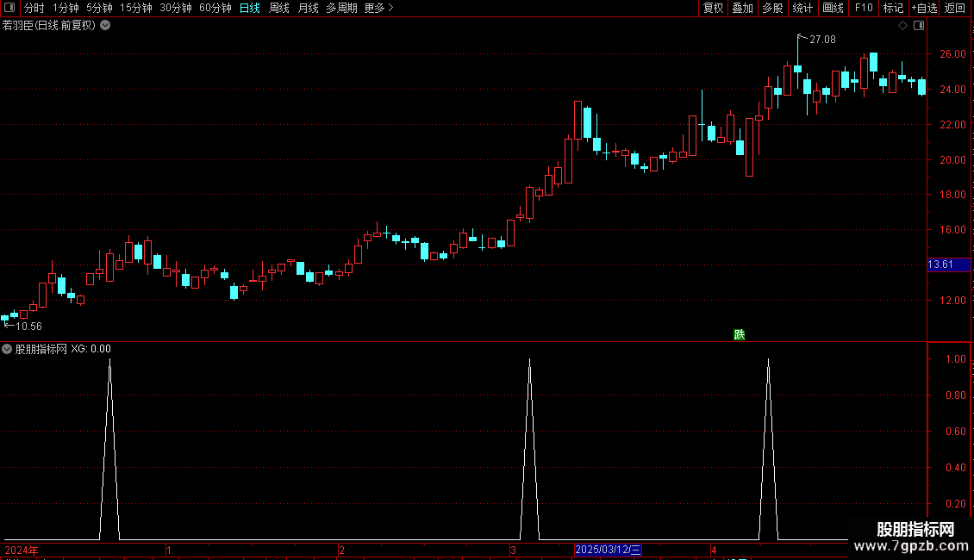974x560 pixels.
Task: Click the 10.56 low price label
Action: (x=28, y=326)
